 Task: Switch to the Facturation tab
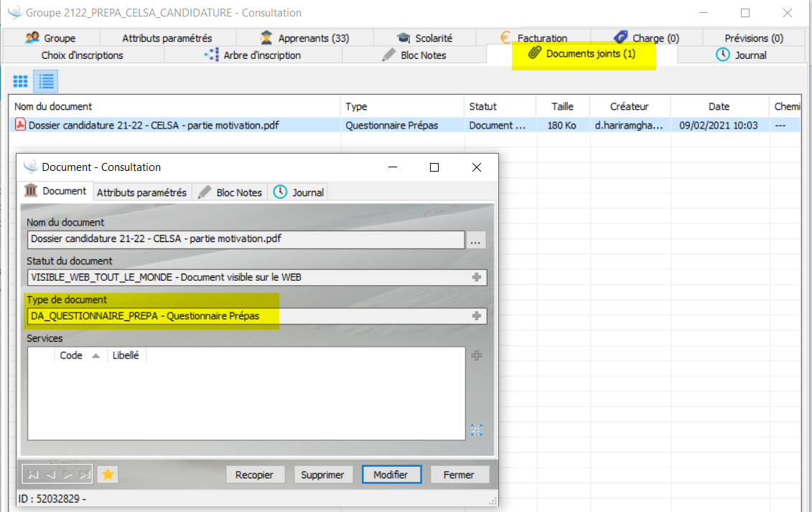click(534, 38)
